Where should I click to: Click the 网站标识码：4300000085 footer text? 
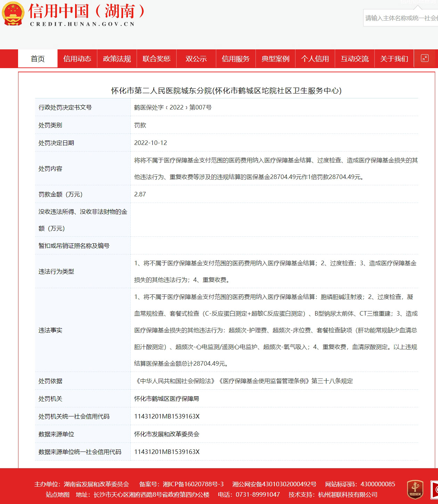pos(360,484)
